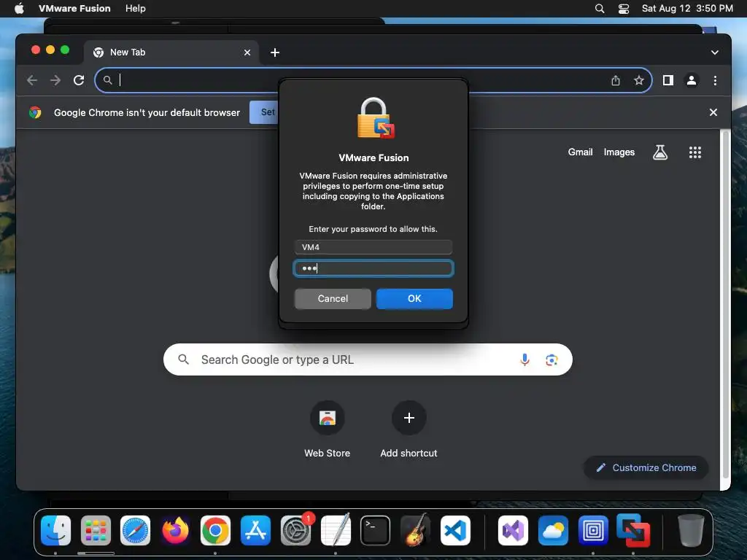
Task: Click the Google search box
Action: click(368, 359)
